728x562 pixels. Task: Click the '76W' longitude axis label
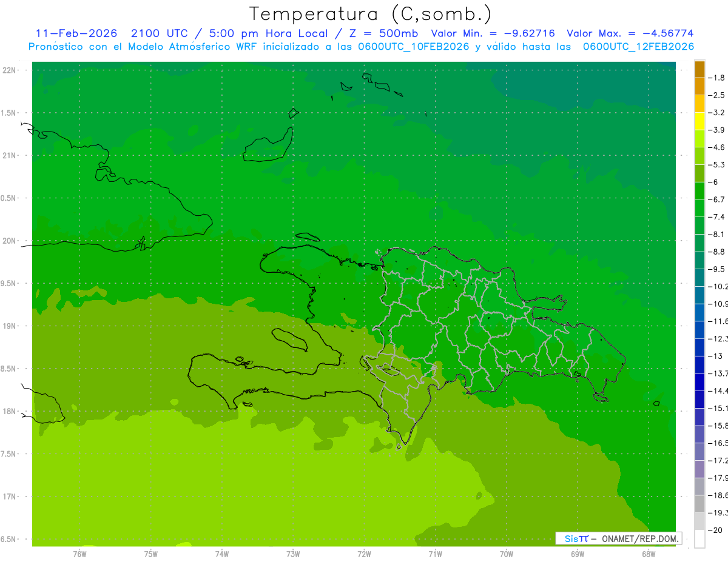click(79, 554)
